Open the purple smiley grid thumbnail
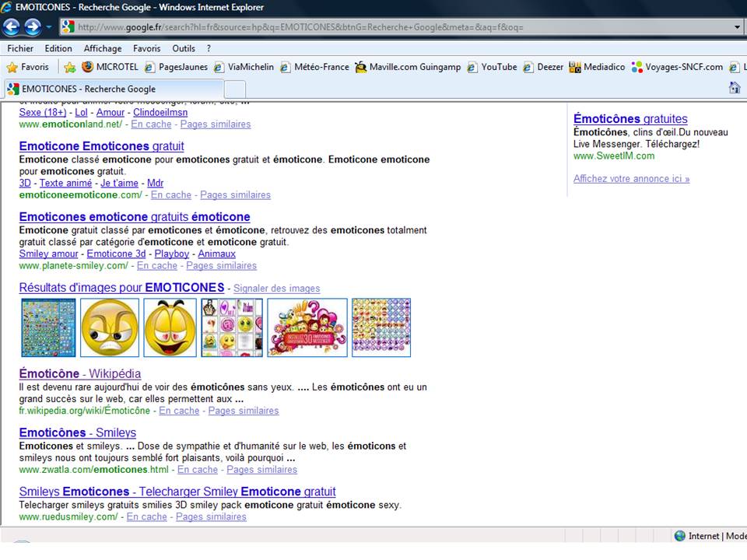Image resolution: width=747 pixels, height=560 pixels. [381, 327]
